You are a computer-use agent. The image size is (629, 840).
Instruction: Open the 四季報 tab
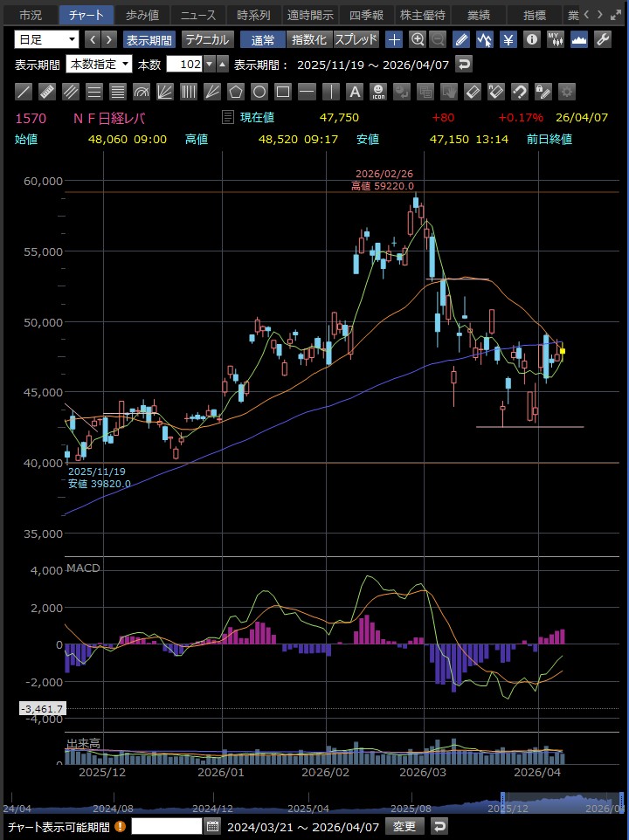point(365,15)
